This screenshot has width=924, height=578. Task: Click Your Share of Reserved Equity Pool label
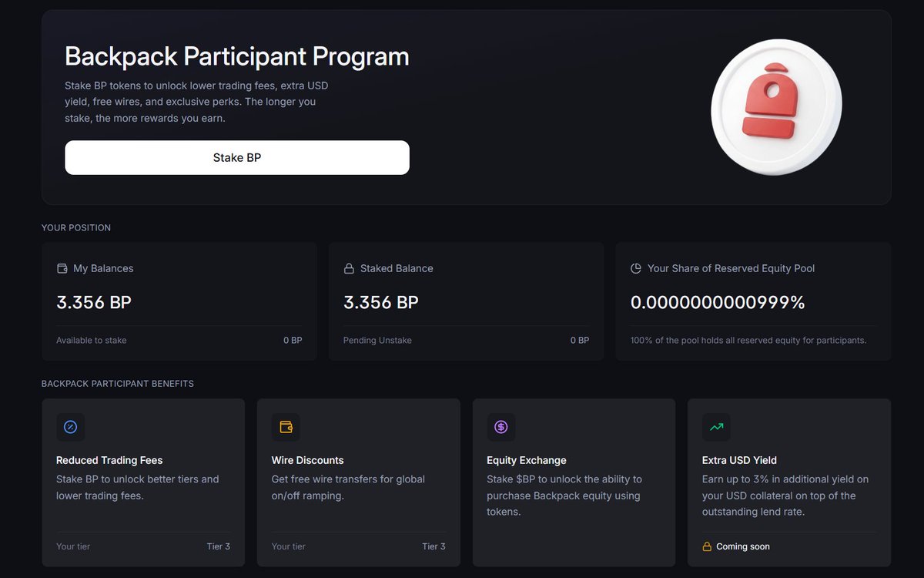pyautogui.click(x=731, y=268)
